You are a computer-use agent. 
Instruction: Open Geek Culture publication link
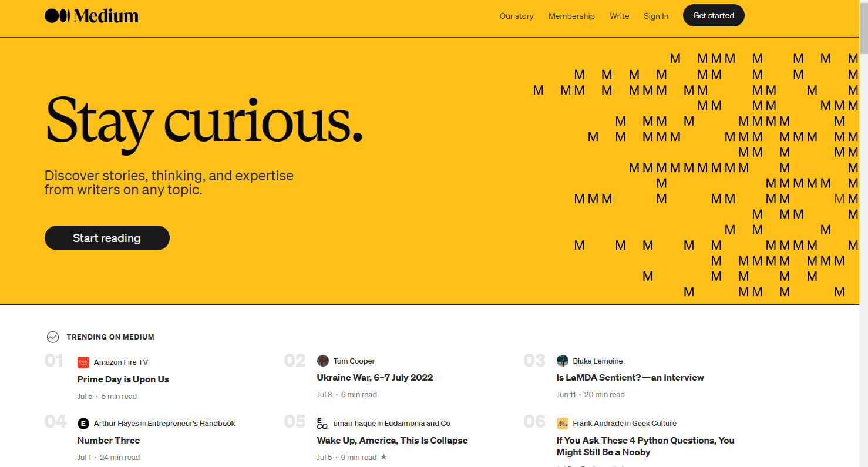pyautogui.click(x=654, y=424)
